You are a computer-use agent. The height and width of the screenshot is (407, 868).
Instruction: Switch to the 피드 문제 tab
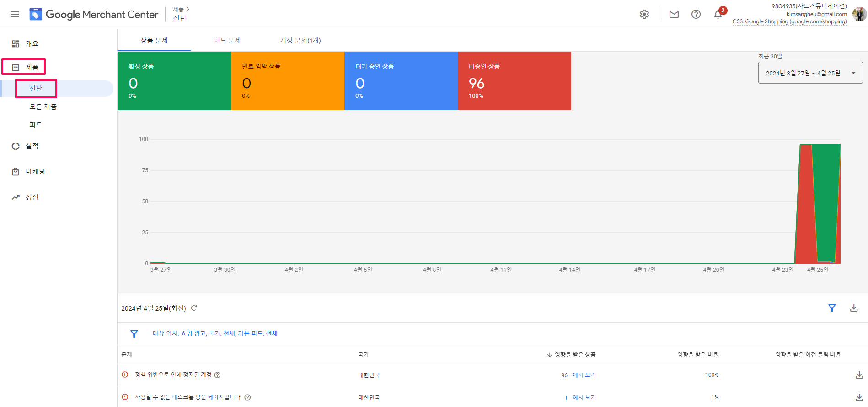(x=227, y=41)
